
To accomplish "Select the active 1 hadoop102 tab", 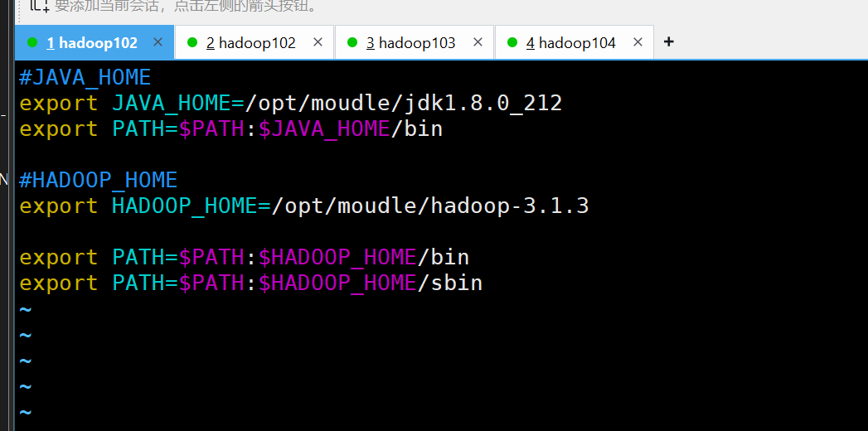I will coord(92,42).
